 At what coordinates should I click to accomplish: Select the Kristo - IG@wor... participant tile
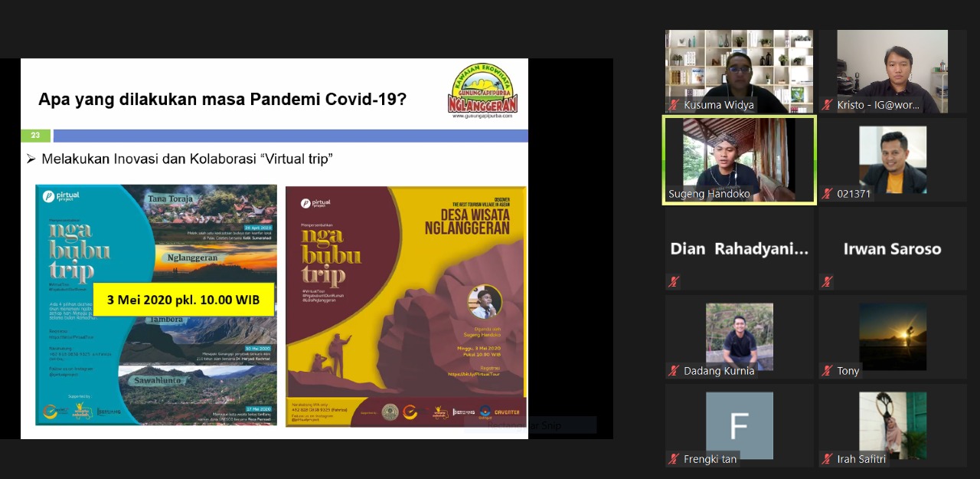click(892, 71)
